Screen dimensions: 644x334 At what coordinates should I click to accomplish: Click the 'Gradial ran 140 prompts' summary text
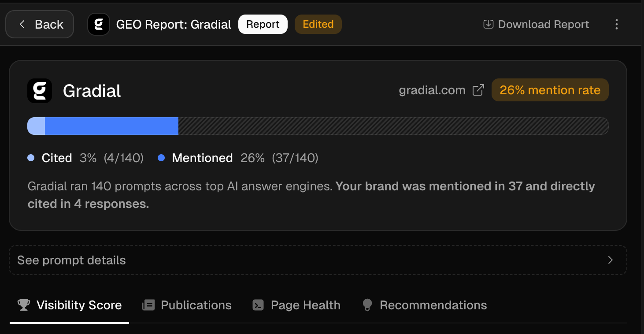pyautogui.click(x=311, y=195)
